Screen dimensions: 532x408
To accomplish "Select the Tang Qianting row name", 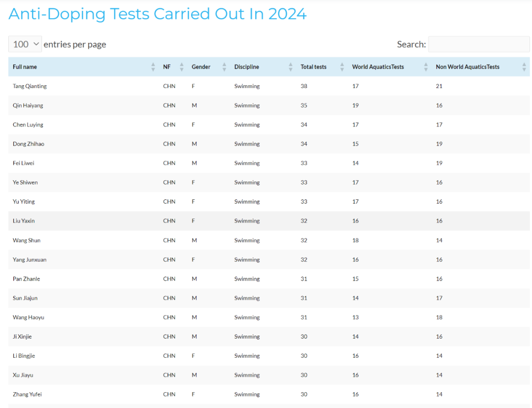I will click(x=30, y=86).
